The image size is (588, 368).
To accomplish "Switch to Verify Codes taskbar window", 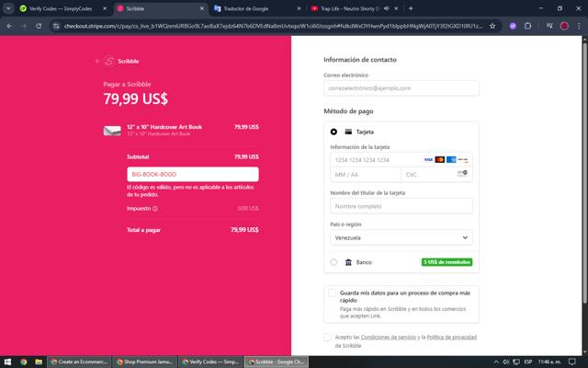I will coord(210,362).
